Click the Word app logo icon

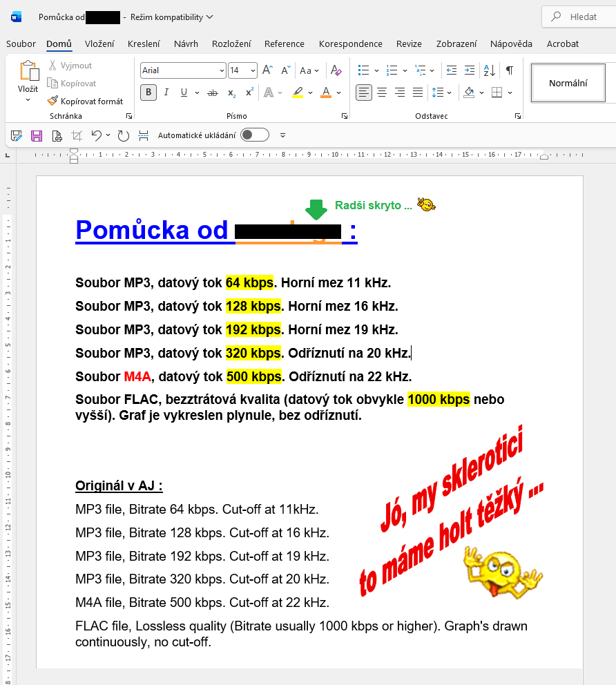(16, 17)
